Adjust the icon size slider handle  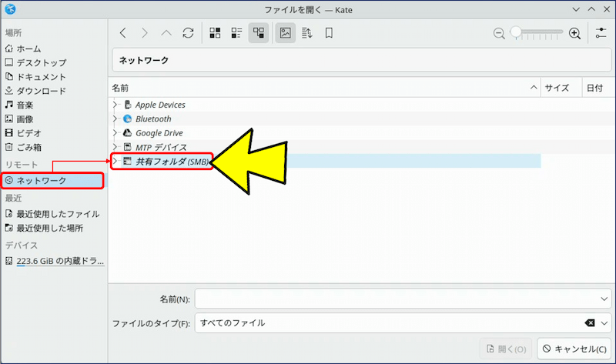[x=516, y=32]
